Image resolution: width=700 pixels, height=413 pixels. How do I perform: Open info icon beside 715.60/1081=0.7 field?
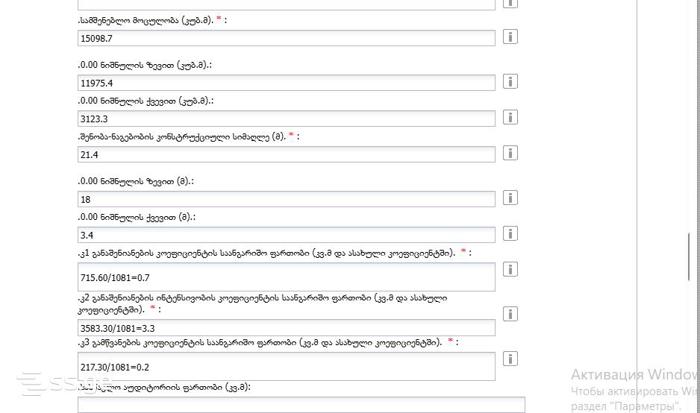pos(510,269)
